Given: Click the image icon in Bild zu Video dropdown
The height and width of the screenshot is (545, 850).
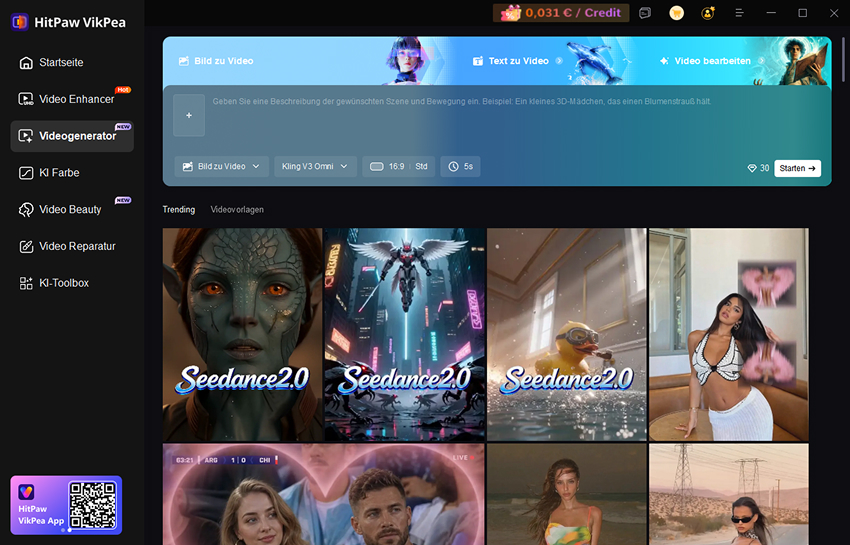Looking at the screenshot, I should (x=188, y=166).
